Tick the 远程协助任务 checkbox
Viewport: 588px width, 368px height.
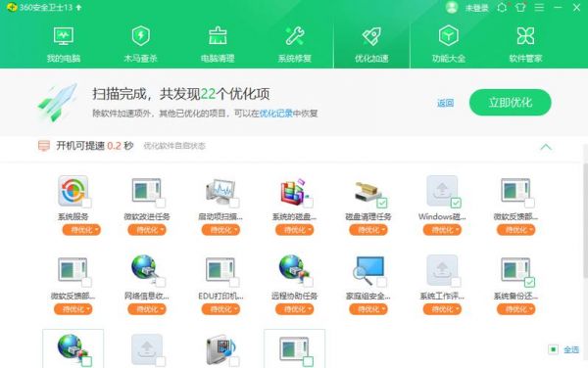click(x=309, y=282)
